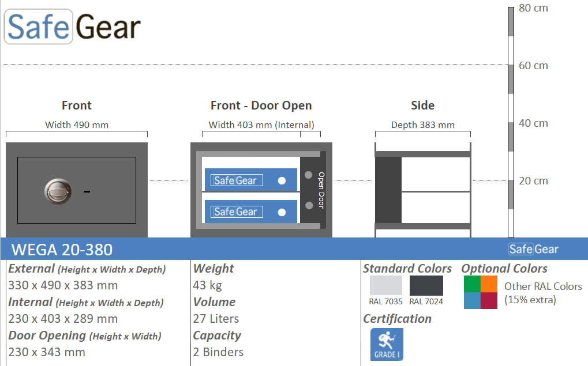
Task: Click the green optional color square
Action: 472,284
